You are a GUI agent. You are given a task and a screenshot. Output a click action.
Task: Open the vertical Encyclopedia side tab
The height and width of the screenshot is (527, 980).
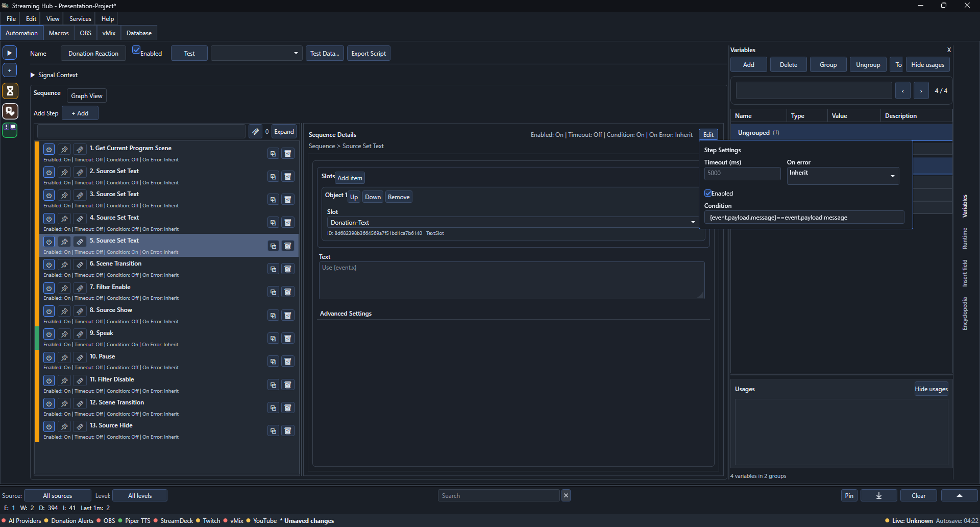[965, 314]
